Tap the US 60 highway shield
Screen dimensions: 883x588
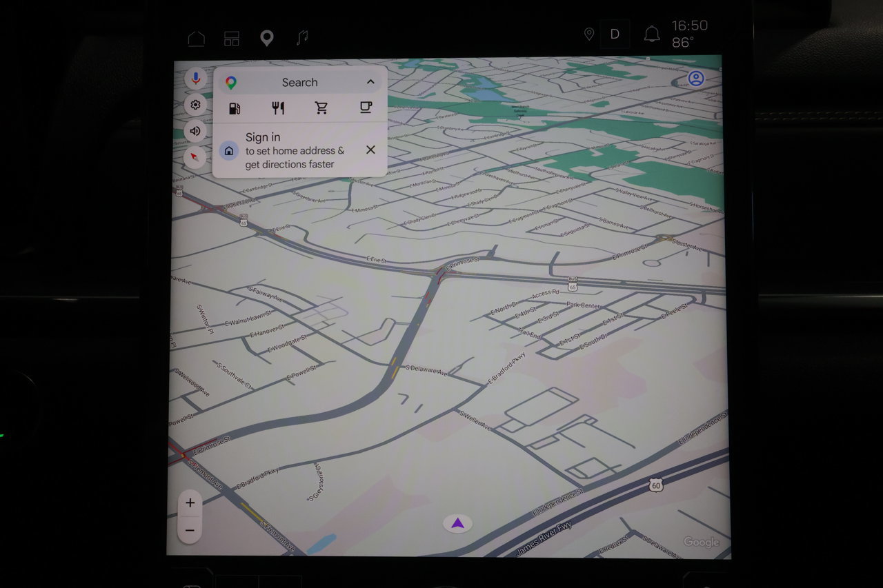(655, 485)
